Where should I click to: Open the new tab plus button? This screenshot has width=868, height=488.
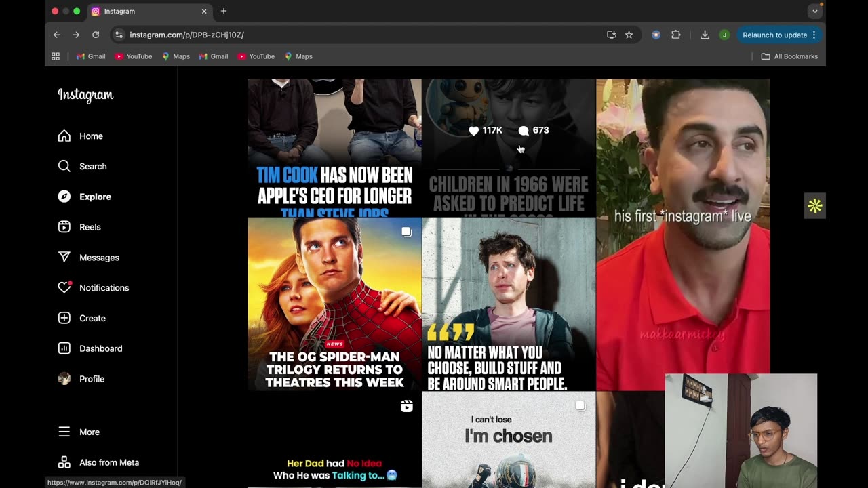(x=224, y=11)
